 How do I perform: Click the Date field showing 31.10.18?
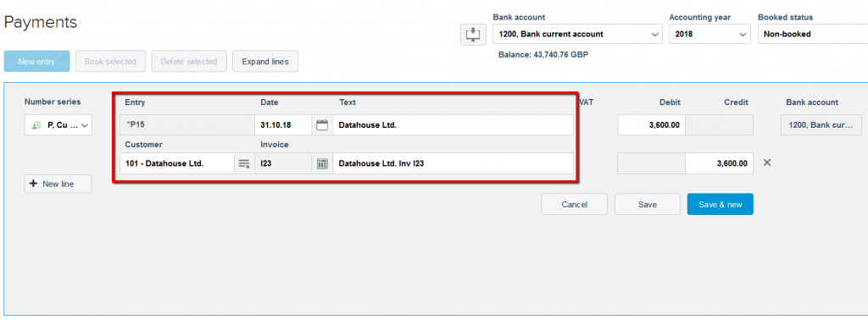283,125
